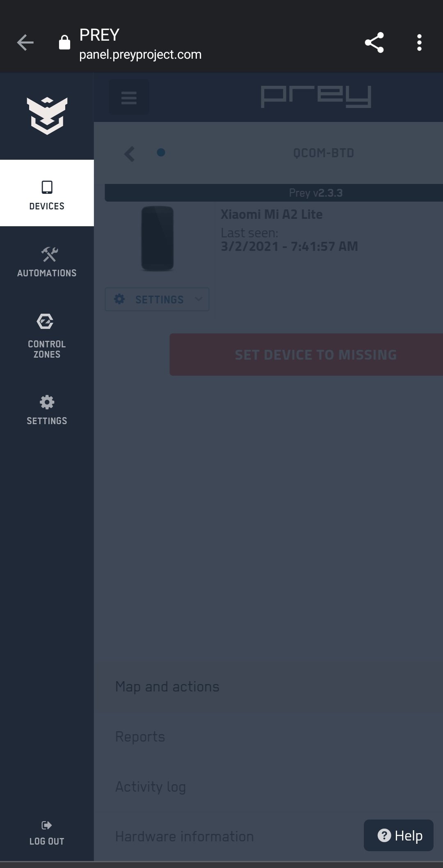The height and width of the screenshot is (868, 443).
Task: Log out using sidebar Log Out icon
Action: point(47,833)
